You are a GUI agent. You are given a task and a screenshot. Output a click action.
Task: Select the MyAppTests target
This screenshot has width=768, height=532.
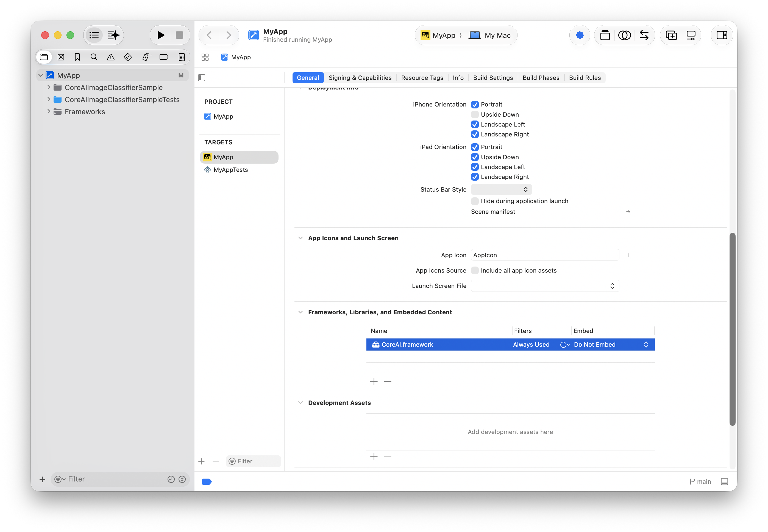(x=239, y=170)
